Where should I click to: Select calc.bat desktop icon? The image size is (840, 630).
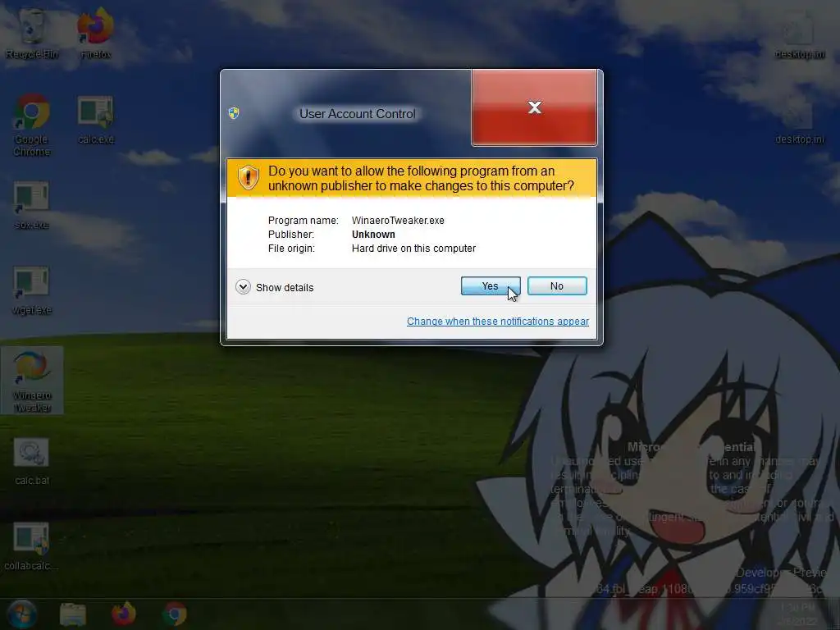pyautogui.click(x=32, y=461)
